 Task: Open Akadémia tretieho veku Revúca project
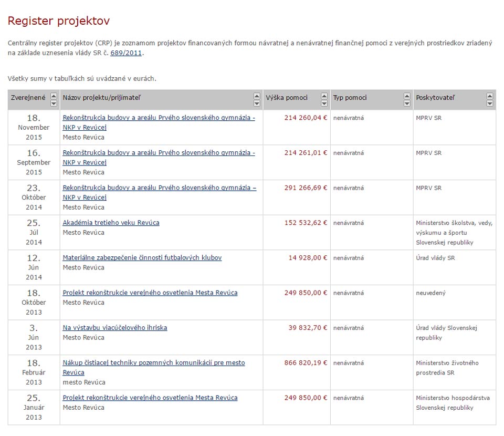111,223
